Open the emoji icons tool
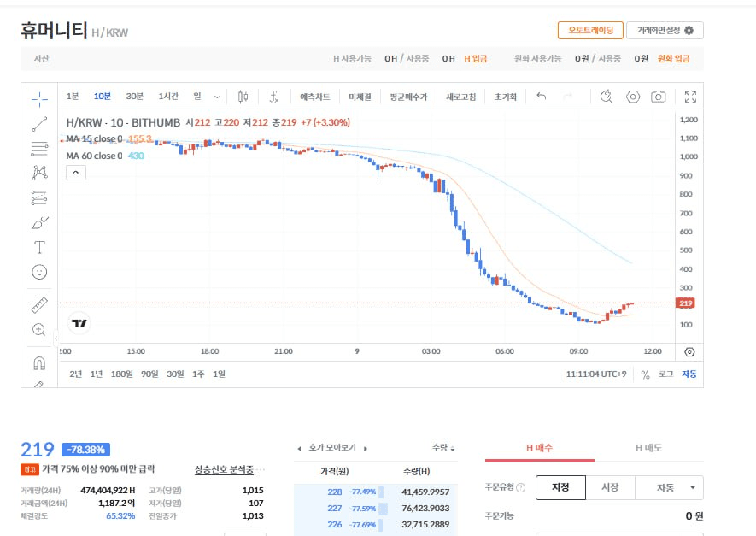Image resolution: width=756 pixels, height=536 pixels. pos(39,272)
